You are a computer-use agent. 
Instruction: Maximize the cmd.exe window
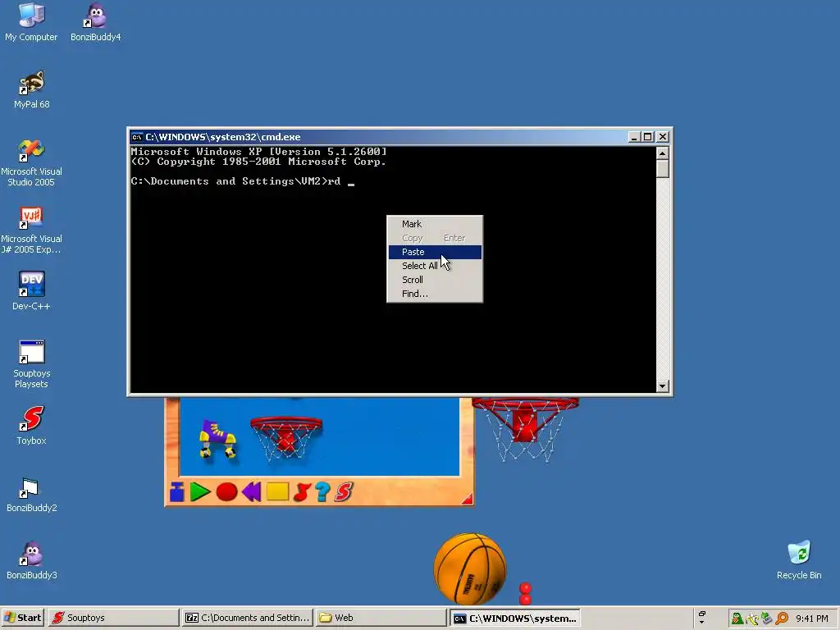coord(648,137)
